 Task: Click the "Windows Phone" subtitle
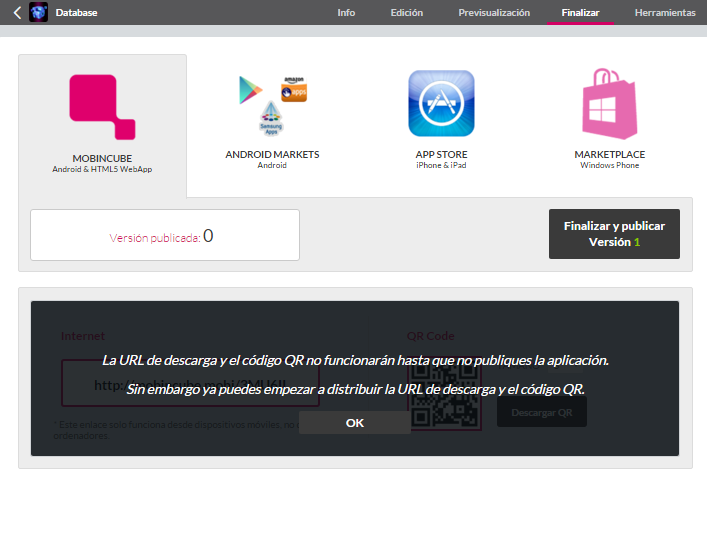point(610,165)
